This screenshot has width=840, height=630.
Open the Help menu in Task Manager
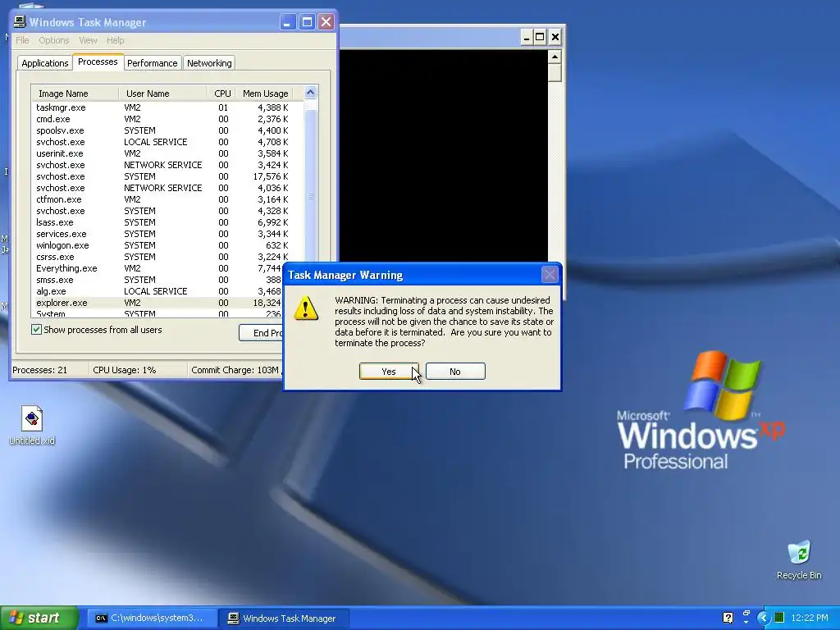pos(115,40)
